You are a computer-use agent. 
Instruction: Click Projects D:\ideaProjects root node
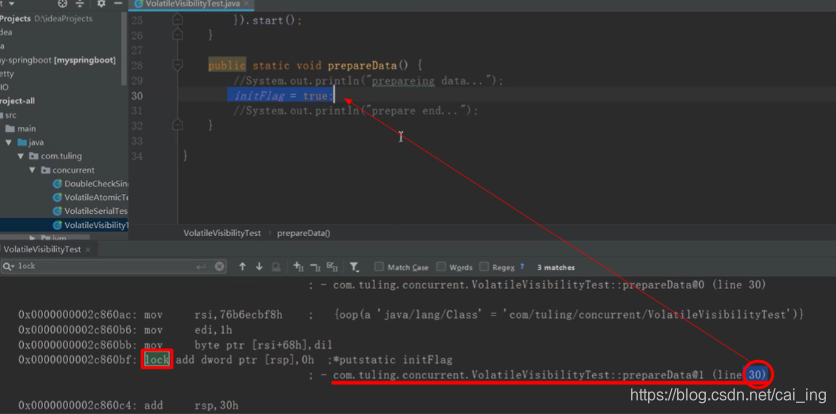(46, 19)
